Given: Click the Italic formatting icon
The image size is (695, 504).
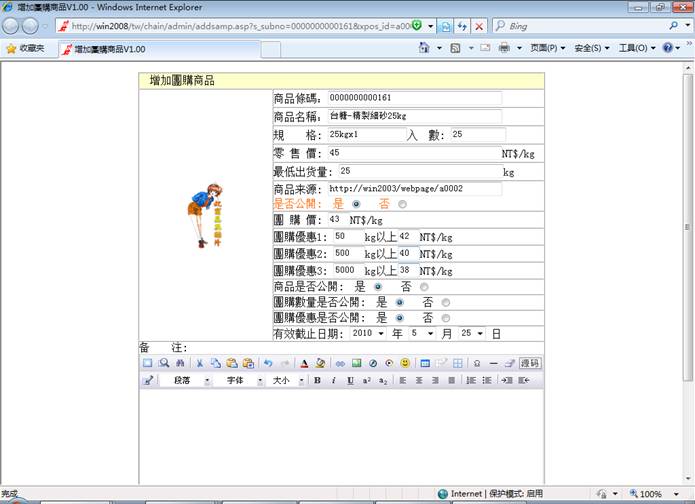Looking at the screenshot, I should point(333,381).
